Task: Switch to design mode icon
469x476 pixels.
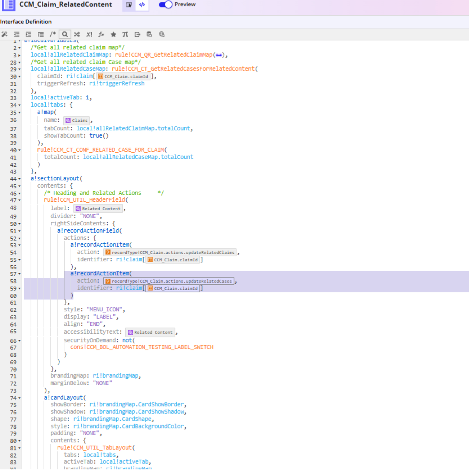Action: [x=129, y=5]
